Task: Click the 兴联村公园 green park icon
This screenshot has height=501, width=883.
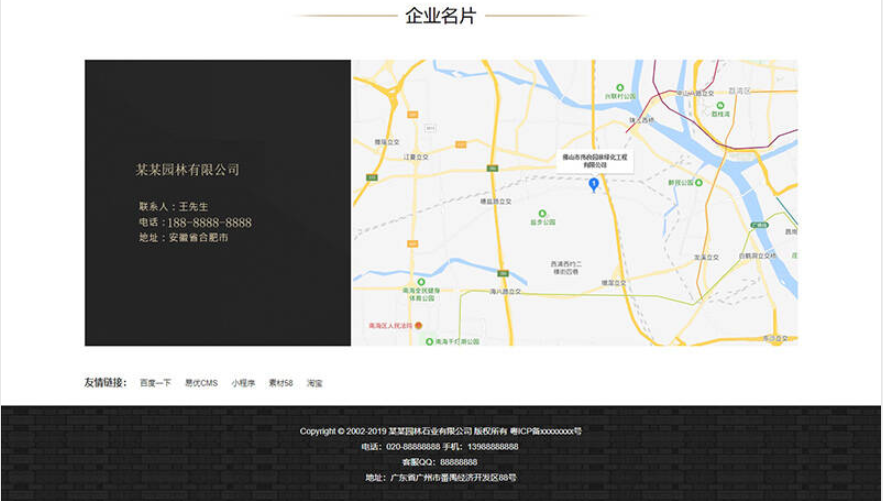Action: pos(620,88)
